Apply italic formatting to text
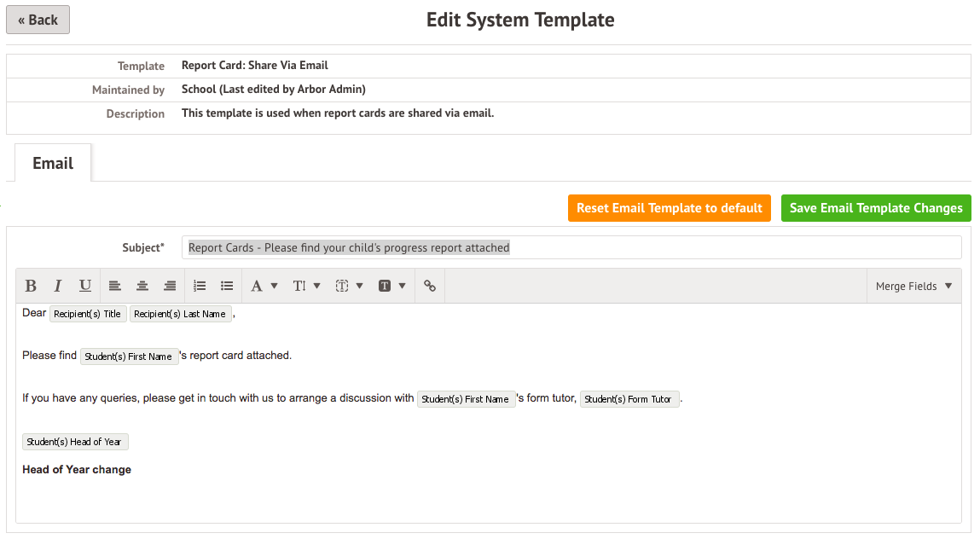 tap(58, 287)
